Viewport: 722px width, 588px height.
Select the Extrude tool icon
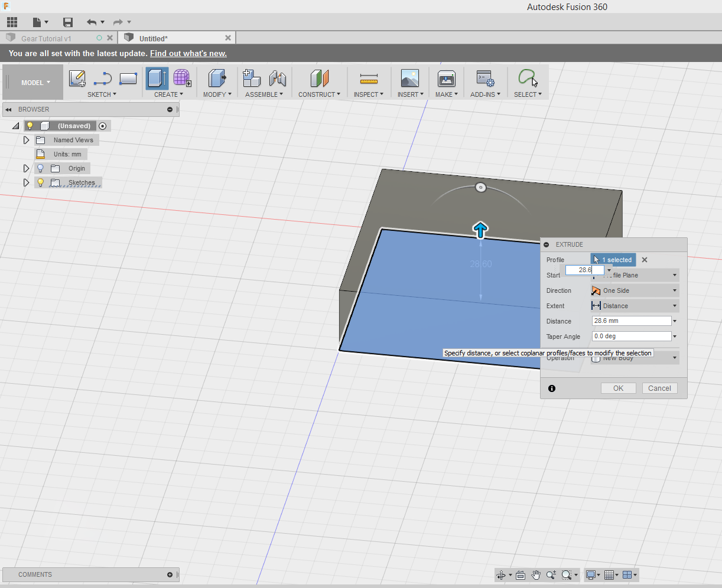[157, 79]
